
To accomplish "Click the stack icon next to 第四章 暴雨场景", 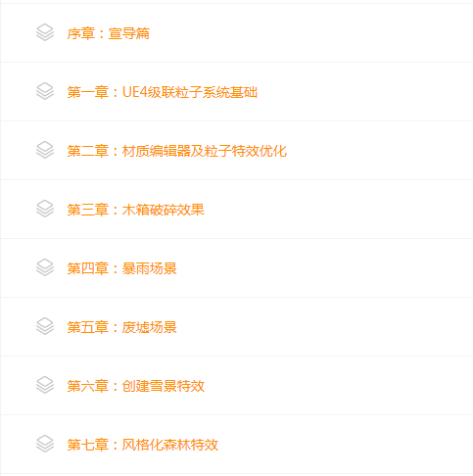I will [x=45, y=267].
